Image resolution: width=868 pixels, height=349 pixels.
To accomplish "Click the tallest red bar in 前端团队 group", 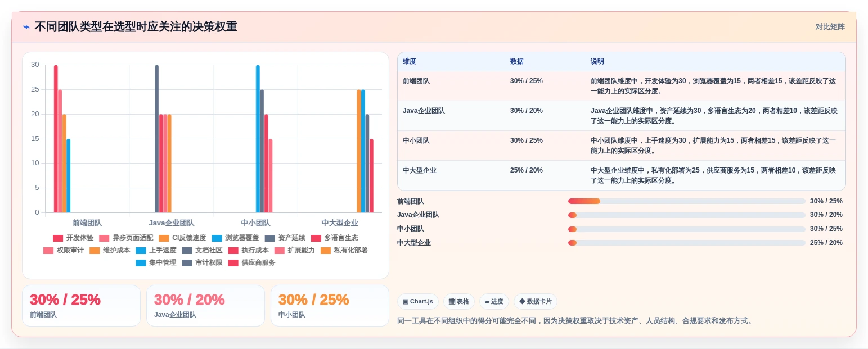I will (x=56, y=139).
